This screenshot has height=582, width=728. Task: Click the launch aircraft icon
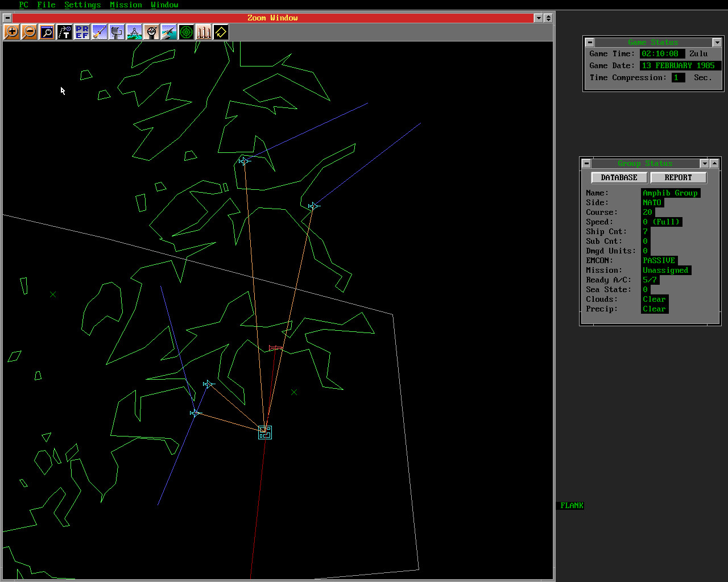tap(169, 32)
